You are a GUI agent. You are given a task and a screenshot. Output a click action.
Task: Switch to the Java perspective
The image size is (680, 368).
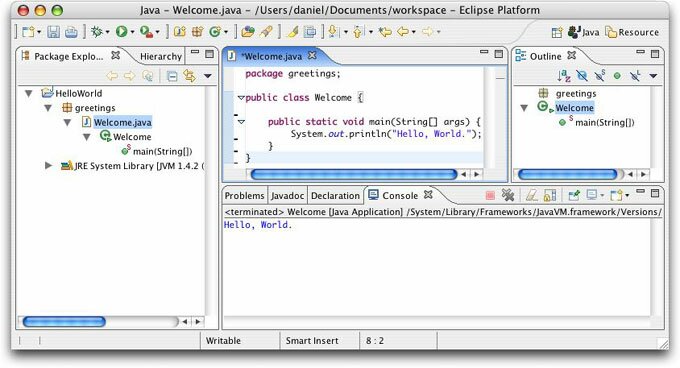pos(583,32)
